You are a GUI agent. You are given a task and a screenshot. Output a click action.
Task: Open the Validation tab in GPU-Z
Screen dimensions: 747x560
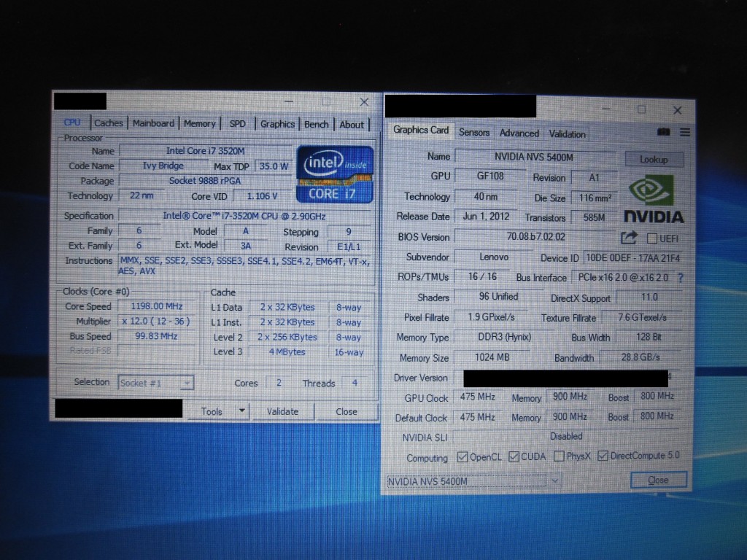click(x=567, y=134)
